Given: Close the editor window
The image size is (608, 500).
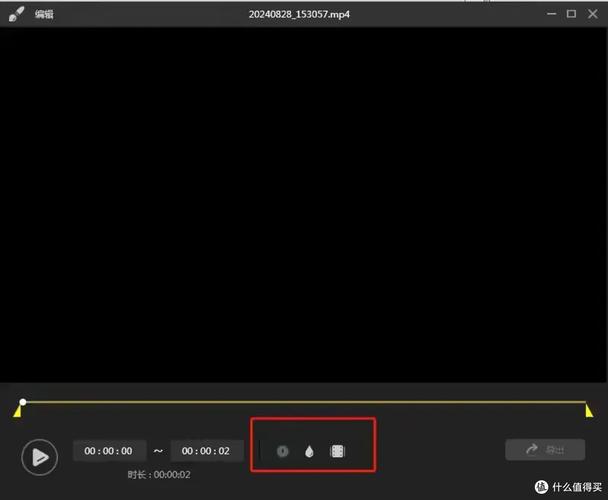Looking at the screenshot, I should pos(592,14).
